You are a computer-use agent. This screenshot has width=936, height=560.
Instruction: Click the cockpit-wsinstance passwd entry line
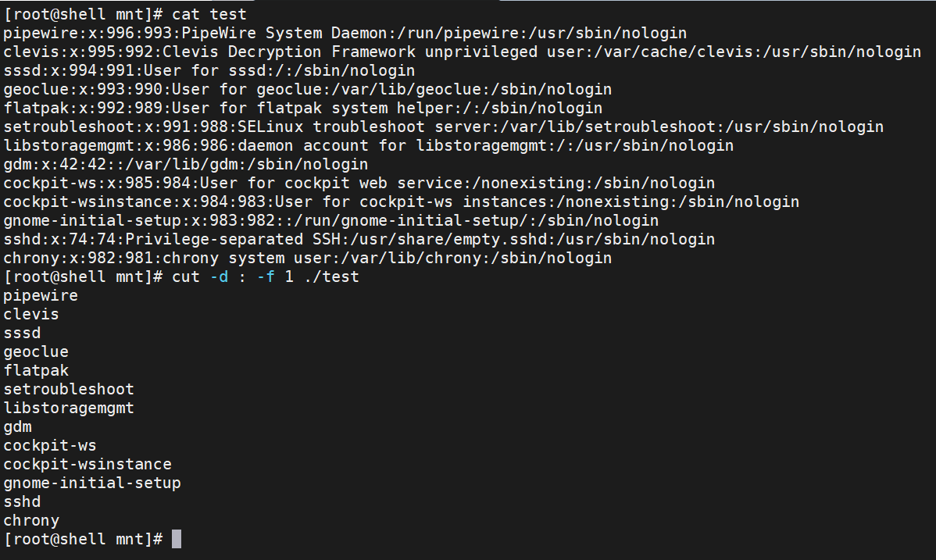coord(401,202)
